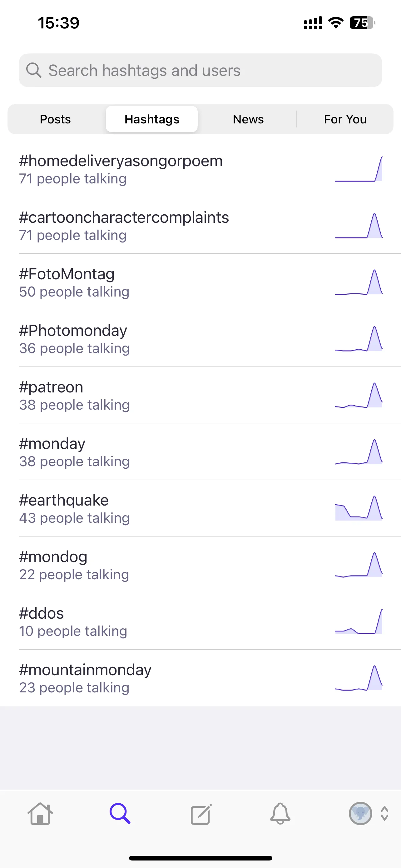Open the Home timeline tab icon
Image resolution: width=401 pixels, height=868 pixels.
coord(40,814)
